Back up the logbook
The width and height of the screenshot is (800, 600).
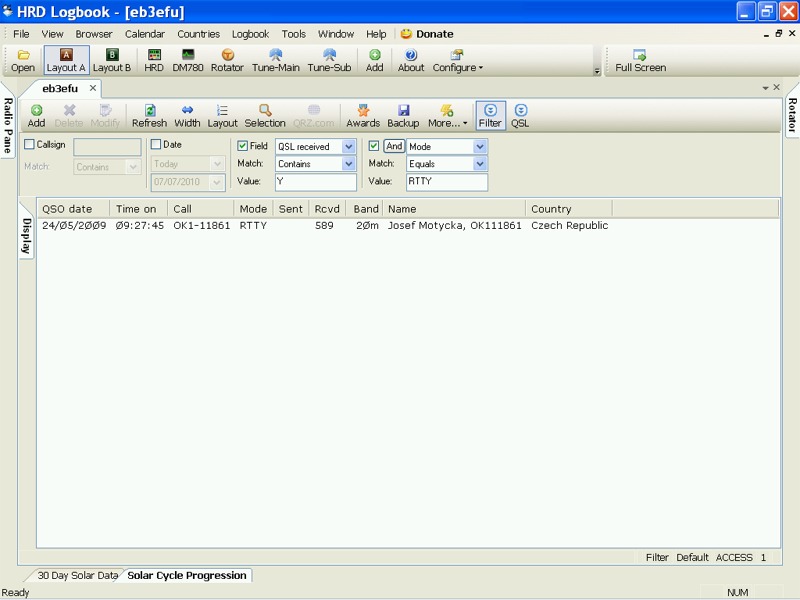(x=403, y=116)
